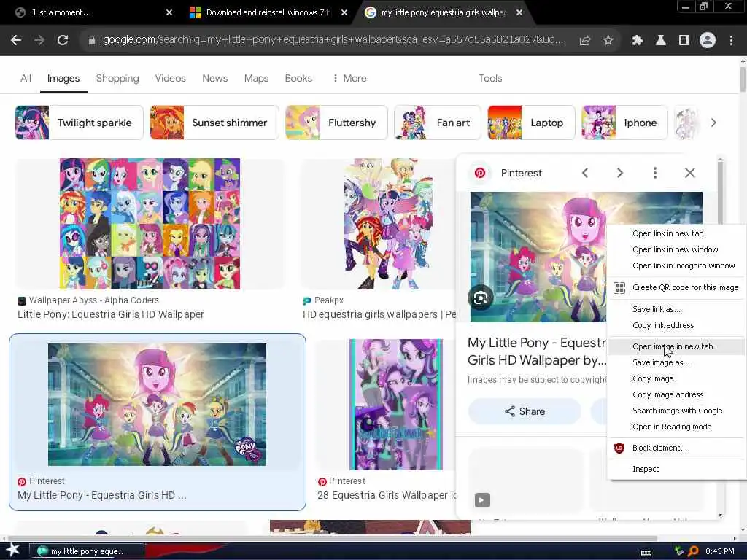
Task: Reload the current page
Action: coord(63,41)
